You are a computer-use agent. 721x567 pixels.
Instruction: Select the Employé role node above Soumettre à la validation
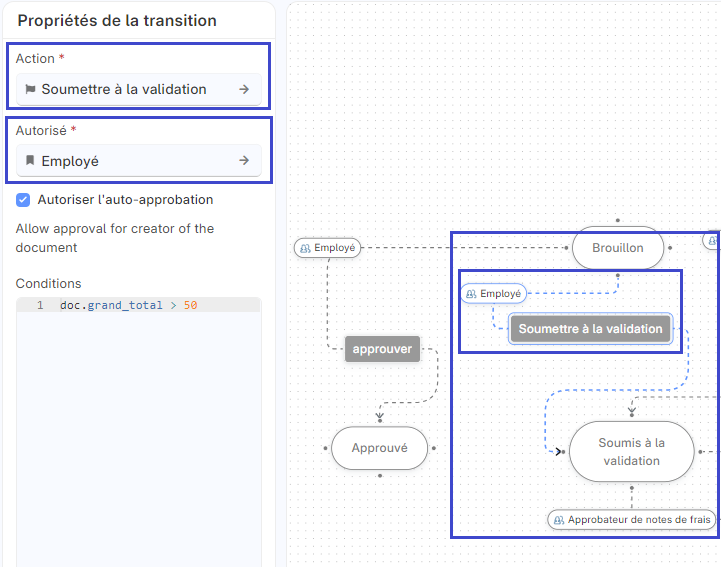point(493,293)
